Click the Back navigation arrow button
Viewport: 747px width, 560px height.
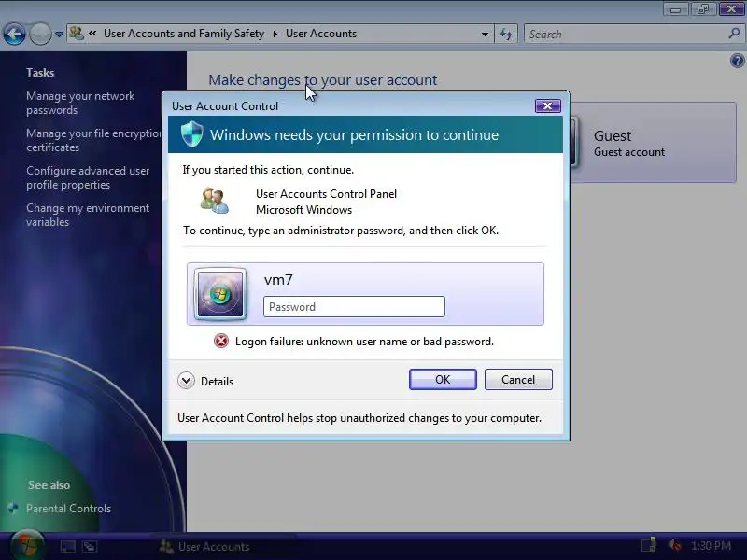click(14, 35)
